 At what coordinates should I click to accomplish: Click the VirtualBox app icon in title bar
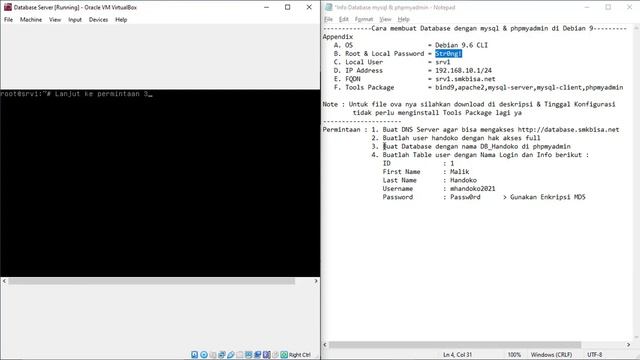(x=8, y=7)
